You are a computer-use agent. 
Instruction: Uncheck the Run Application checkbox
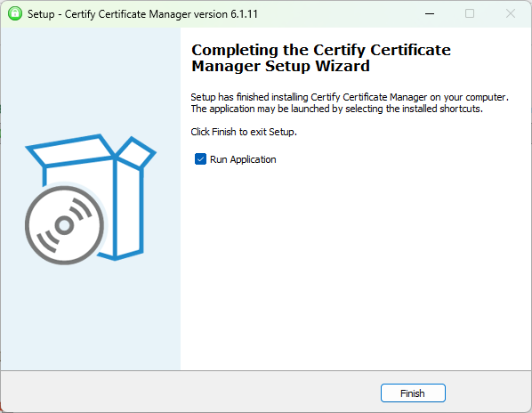(x=200, y=158)
